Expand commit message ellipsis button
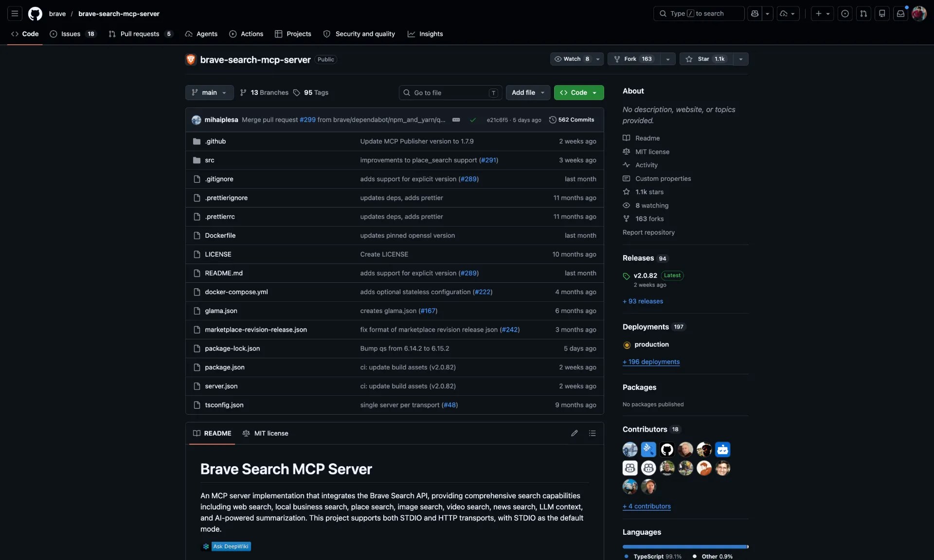The height and width of the screenshot is (560, 934). pos(456,120)
